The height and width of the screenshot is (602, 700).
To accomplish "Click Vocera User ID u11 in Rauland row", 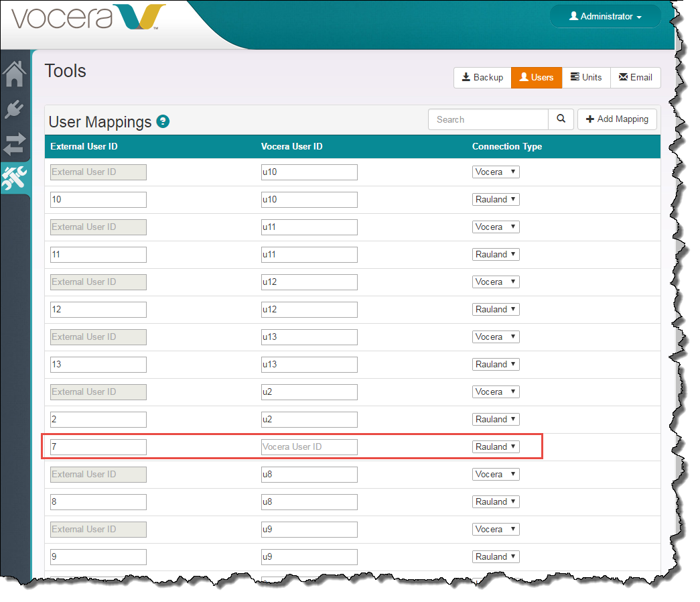I will 309,254.
